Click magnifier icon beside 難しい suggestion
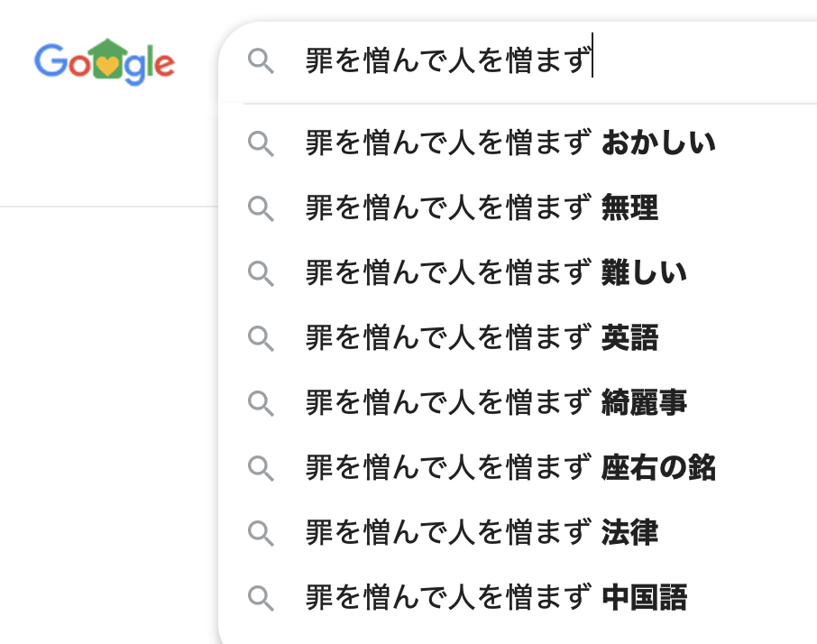The height and width of the screenshot is (644, 817). tap(261, 273)
